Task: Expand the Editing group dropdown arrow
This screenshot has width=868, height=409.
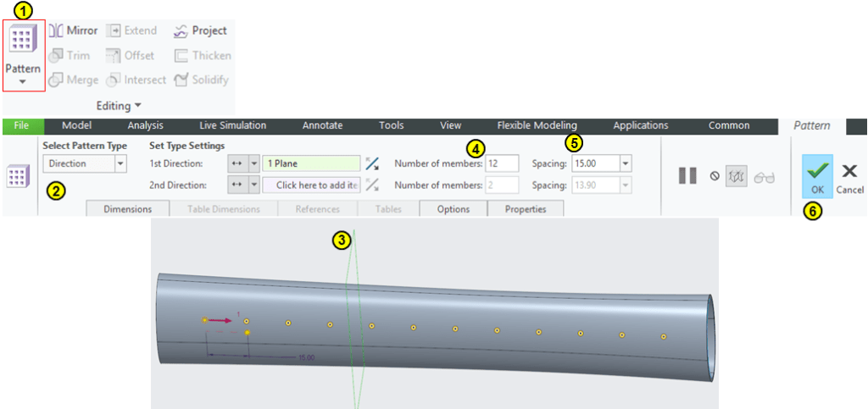Action: [136, 106]
